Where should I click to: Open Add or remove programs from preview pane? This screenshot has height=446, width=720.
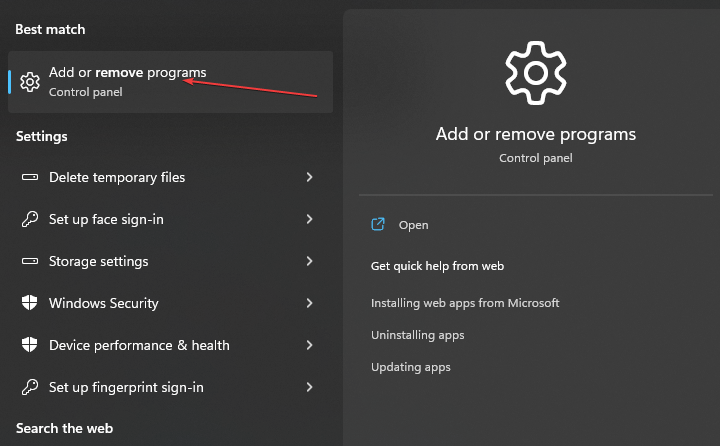(x=413, y=225)
